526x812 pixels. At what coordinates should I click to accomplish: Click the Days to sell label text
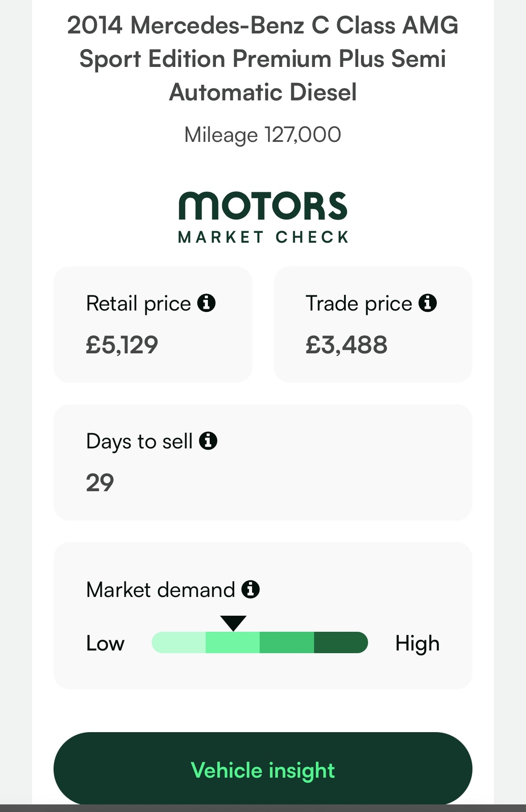(x=139, y=441)
